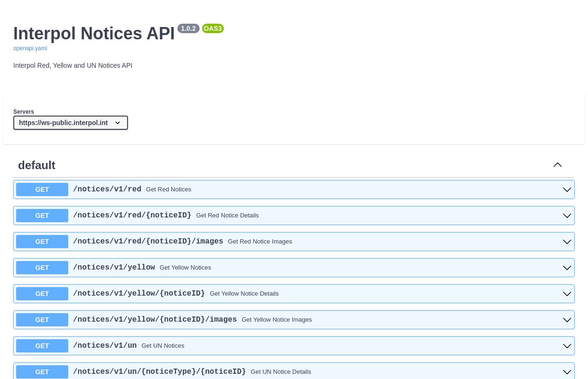Click the 'Get Red Notice Details' summary text
Screen dimensions: 588x379
pyautogui.click(x=228, y=216)
